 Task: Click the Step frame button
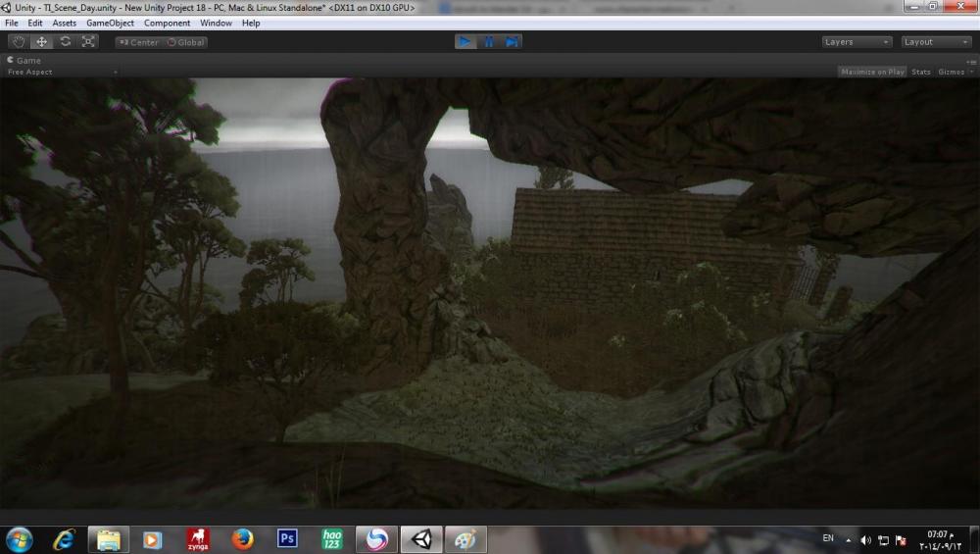coord(512,42)
